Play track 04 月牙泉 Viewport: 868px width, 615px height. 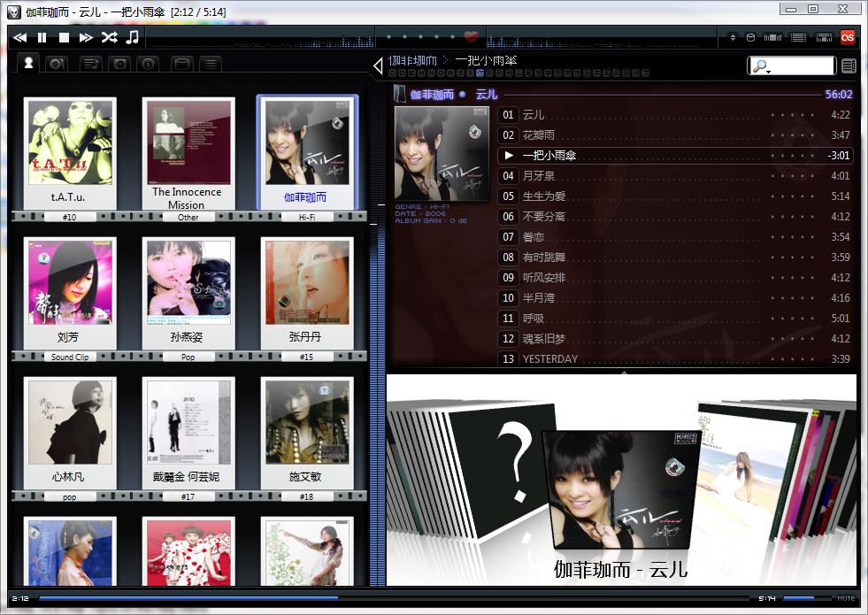pos(674,176)
